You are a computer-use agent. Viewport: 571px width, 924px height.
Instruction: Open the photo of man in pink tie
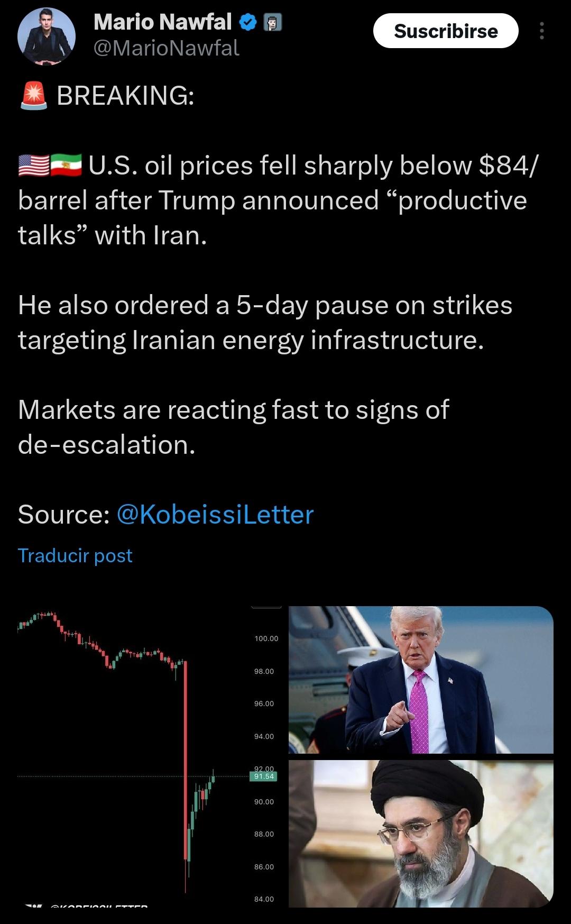421,680
